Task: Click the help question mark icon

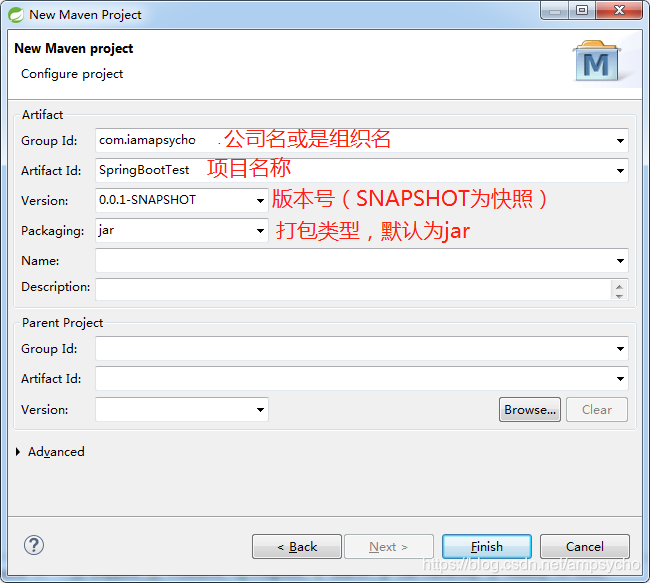Action: [34, 545]
